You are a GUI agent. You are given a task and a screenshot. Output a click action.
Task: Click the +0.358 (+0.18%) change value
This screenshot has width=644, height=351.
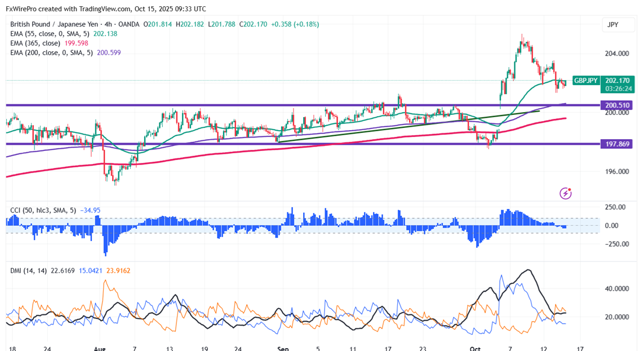click(x=295, y=24)
